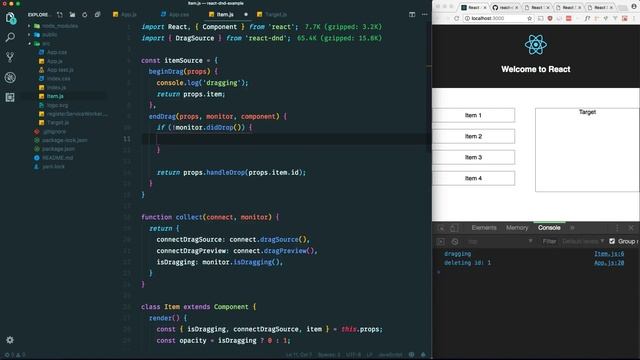
Task: Switch to Target.js editor tab
Action: (x=272, y=14)
